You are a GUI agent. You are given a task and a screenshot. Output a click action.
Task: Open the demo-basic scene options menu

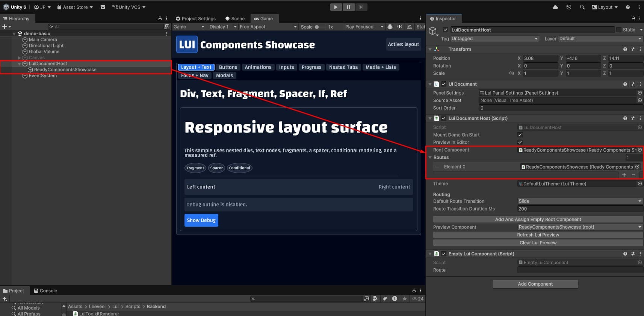coord(167,33)
